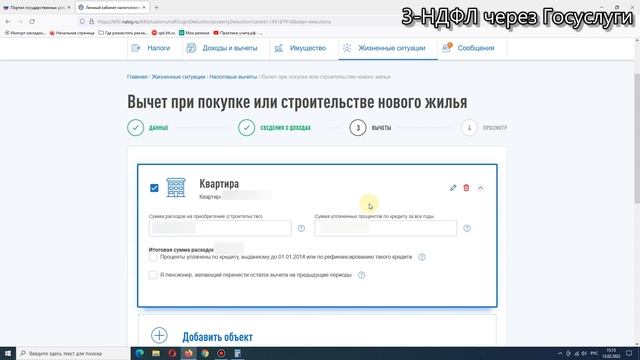This screenshot has width=640, height=360.
Task: Click the Добавить объект plus icon
Action: tap(159, 336)
